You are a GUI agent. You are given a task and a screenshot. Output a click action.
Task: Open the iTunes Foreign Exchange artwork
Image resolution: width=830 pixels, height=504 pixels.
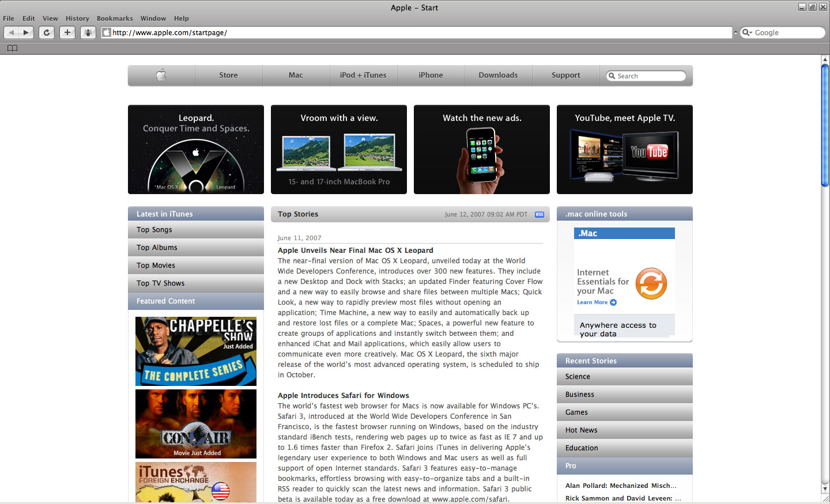pos(196,483)
